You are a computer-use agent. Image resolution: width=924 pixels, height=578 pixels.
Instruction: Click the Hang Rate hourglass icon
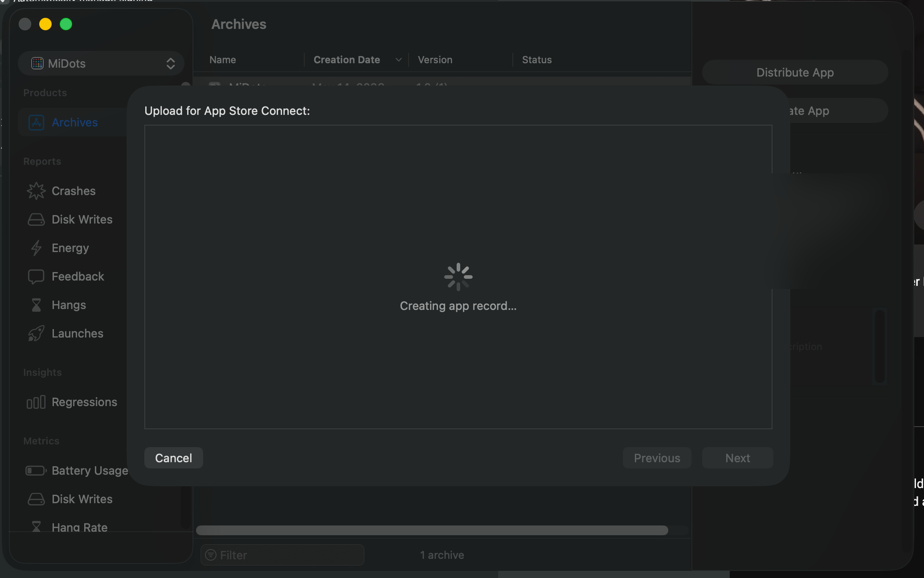36,527
